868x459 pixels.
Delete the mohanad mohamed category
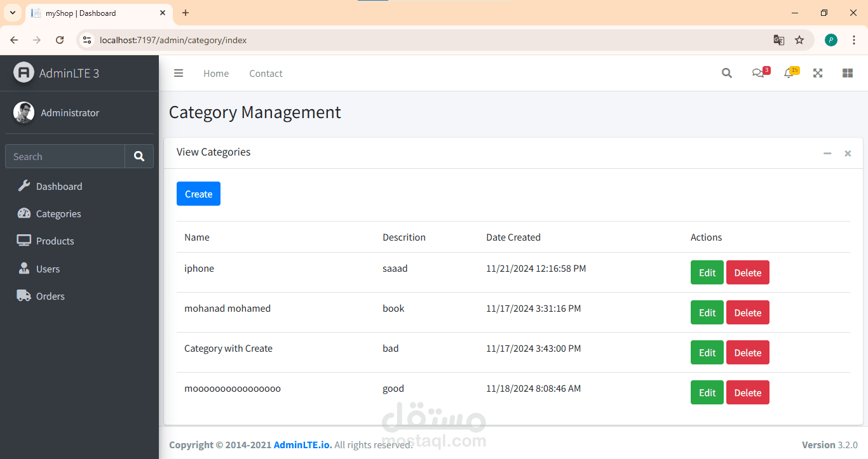pyautogui.click(x=748, y=312)
